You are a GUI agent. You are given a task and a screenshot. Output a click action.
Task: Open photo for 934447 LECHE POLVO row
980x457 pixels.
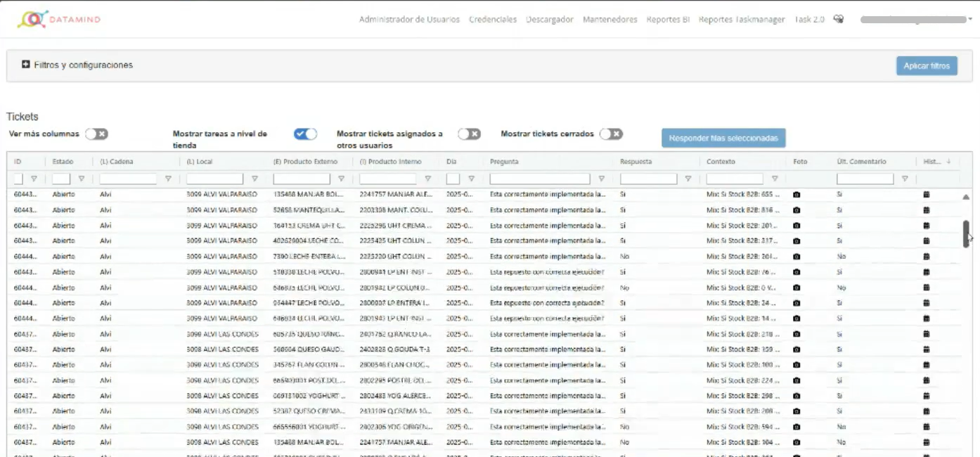(x=797, y=302)
